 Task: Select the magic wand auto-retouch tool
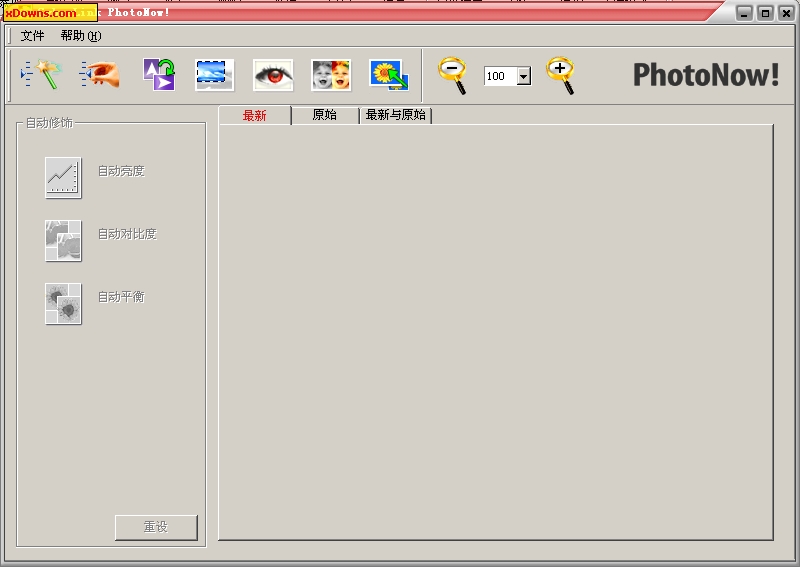point(41,75)
